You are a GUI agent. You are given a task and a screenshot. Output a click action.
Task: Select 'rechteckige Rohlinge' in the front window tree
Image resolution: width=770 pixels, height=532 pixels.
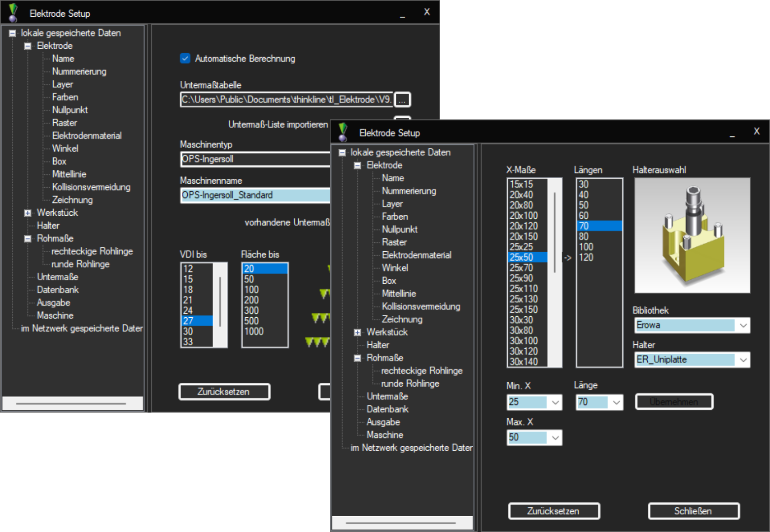coord(422,370)
